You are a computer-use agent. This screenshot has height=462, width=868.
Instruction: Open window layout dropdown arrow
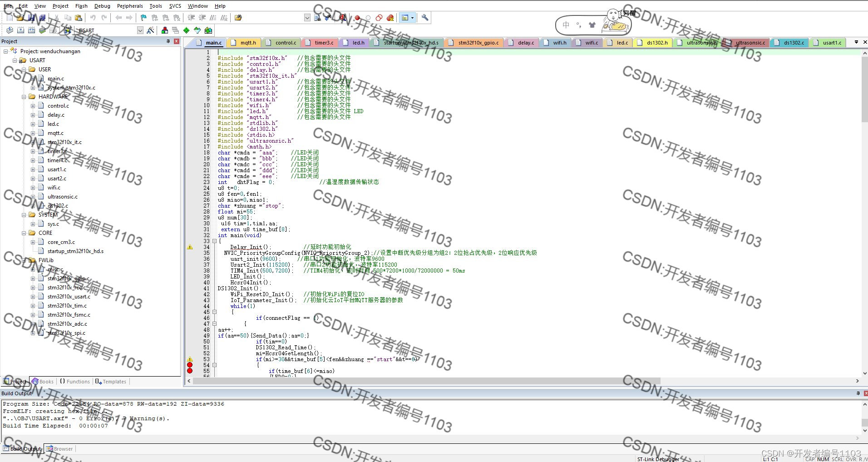[x=412, y=18]
